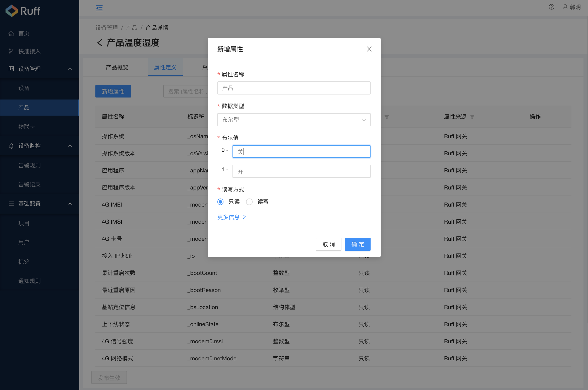The height and width of the screenshot is (390, 588).
Task: Select the 读写 radio button
Action: click(249, 202)
